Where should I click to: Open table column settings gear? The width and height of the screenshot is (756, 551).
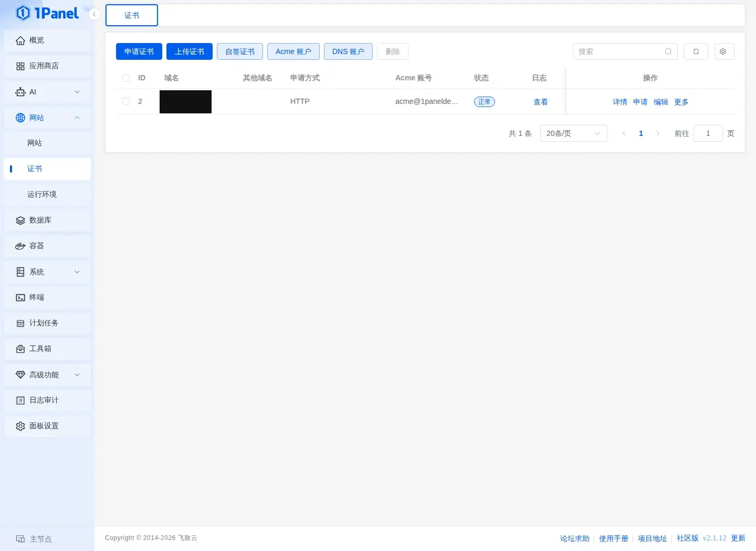tap(724, 51)
